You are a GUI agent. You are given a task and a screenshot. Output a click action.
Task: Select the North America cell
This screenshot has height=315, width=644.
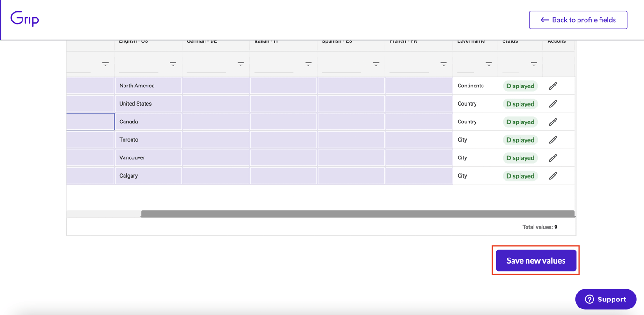pyautogui.click(x=148, y=86)
